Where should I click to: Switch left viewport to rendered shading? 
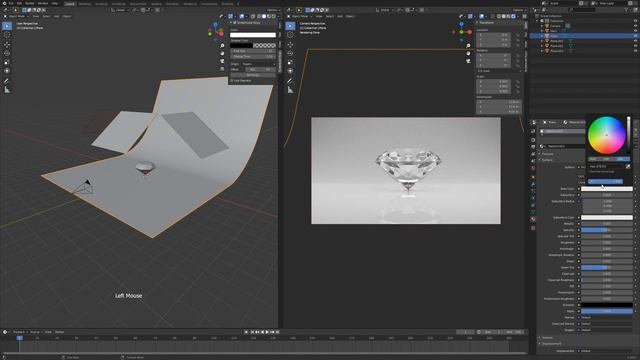pos(274,16)
